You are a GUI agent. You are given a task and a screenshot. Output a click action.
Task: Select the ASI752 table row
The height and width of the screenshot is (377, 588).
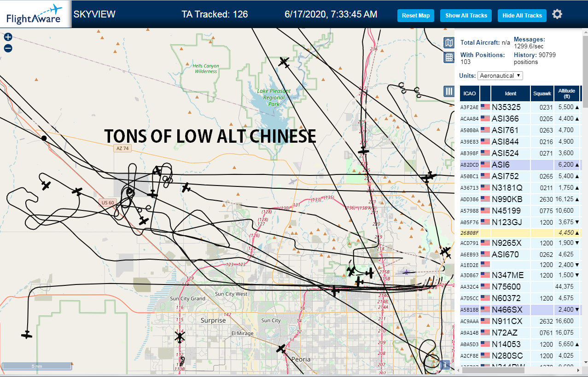click(520, 176)
